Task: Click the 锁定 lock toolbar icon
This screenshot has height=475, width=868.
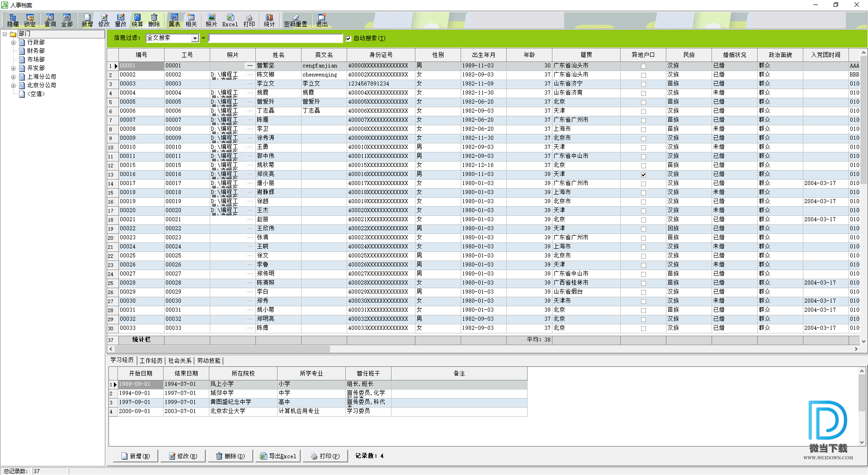Action: click(30, 20)
